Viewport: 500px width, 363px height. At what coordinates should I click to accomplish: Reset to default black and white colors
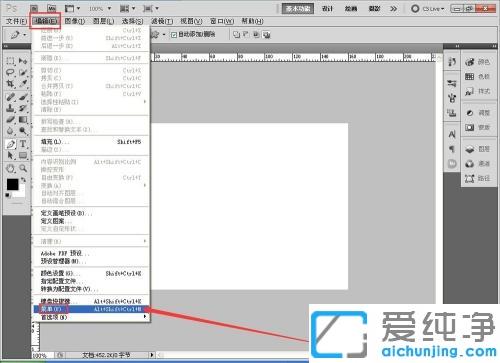coord(8,195)
